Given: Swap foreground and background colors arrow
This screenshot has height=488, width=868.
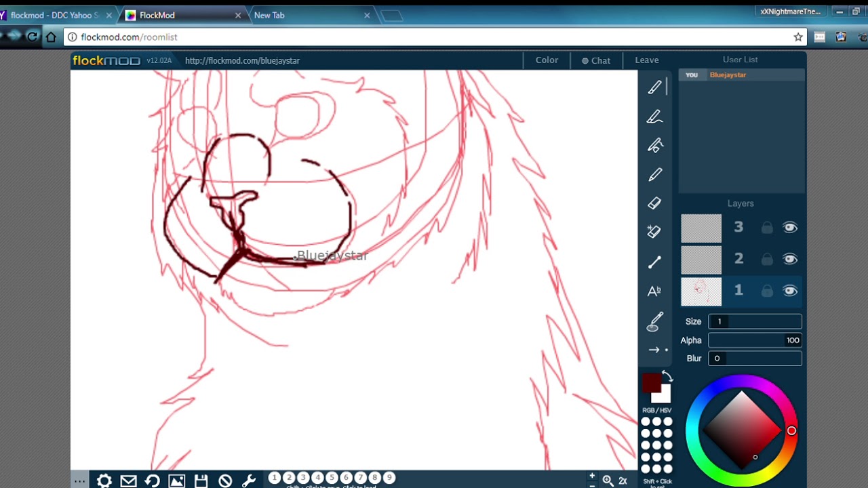Looking at the screenshot, I should 667,377.
